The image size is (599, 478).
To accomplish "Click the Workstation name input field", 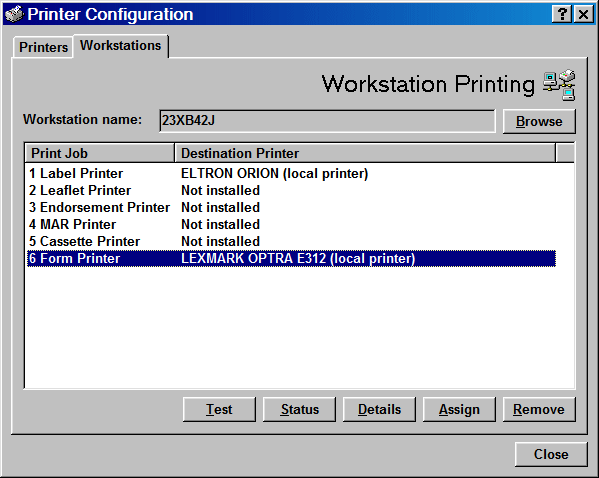I will coord(327,121).
